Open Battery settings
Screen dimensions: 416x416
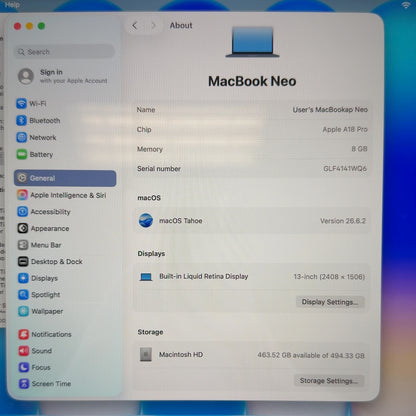click(x=35, y=154)
